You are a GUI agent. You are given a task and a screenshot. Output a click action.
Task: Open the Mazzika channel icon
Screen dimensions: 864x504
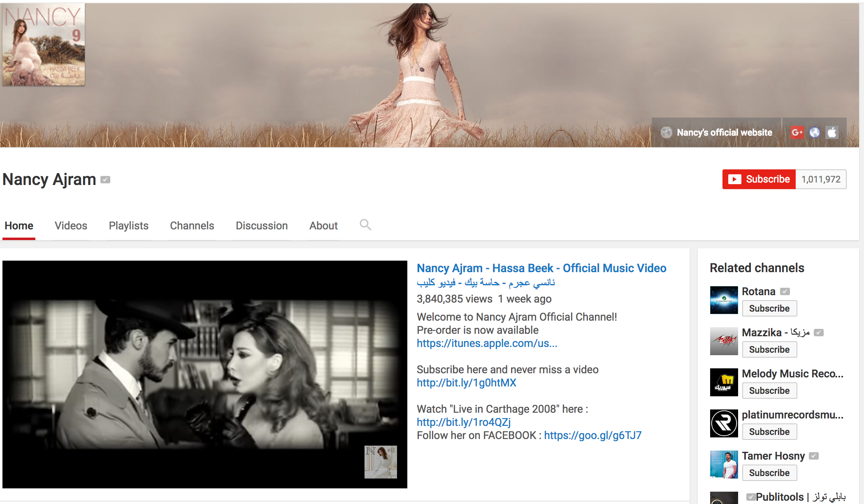click(724, 341)
